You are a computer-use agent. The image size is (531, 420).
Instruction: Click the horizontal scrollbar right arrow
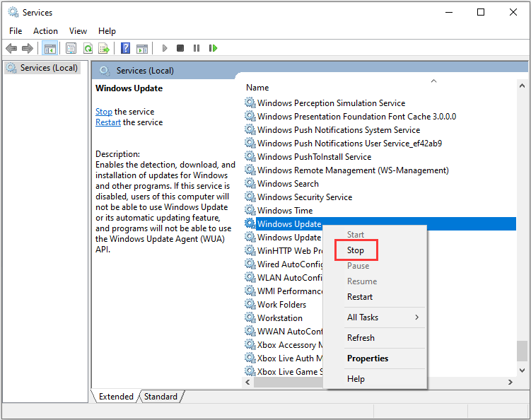510,382
